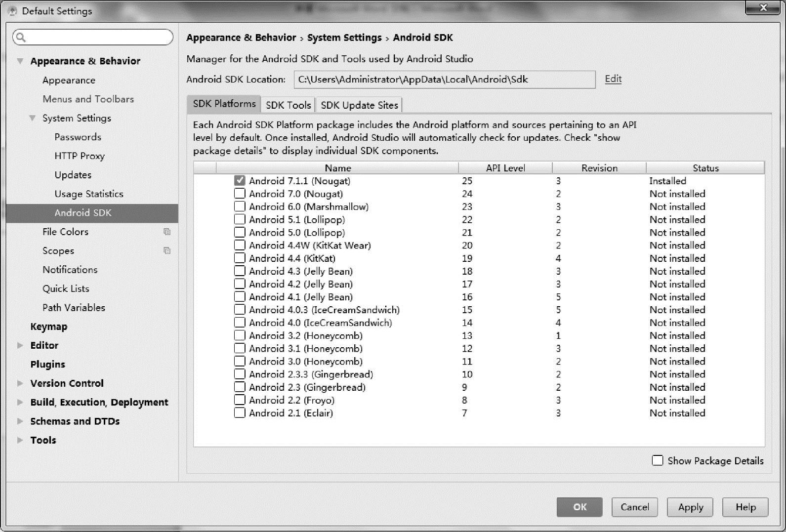Tick the Android 3.0 (Honeycomb) checkbox
786x532 pixels.
click(240, 361)
